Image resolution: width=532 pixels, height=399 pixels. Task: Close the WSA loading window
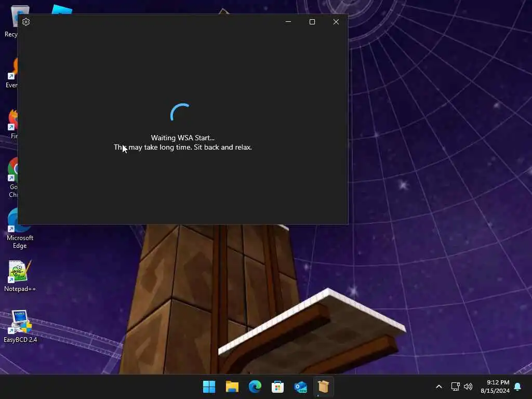336,22
